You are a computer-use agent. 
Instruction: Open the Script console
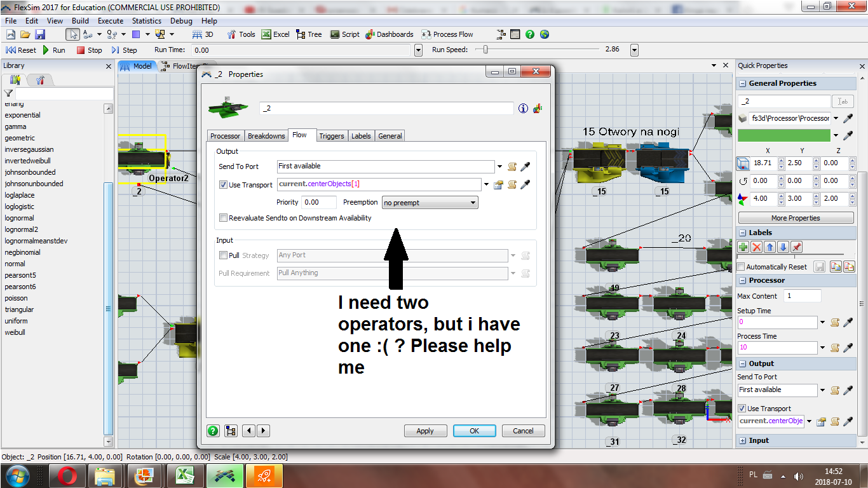click(345, 34)
